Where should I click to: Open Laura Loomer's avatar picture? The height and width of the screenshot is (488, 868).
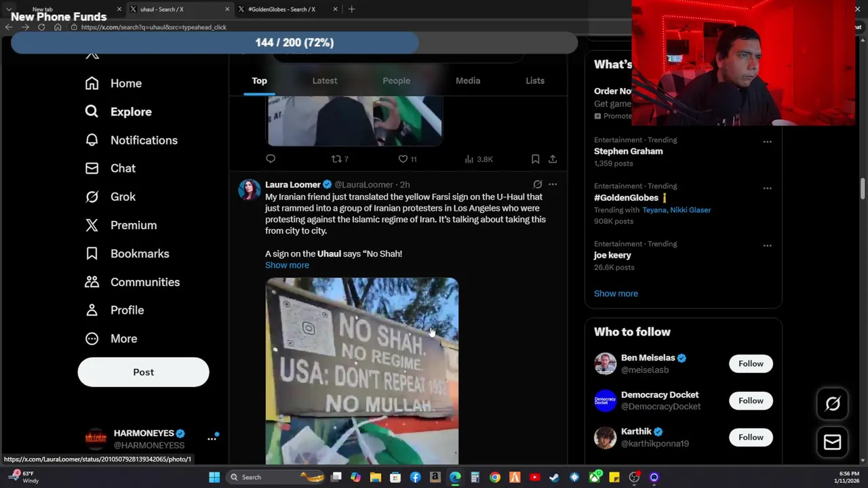[249, 189]
